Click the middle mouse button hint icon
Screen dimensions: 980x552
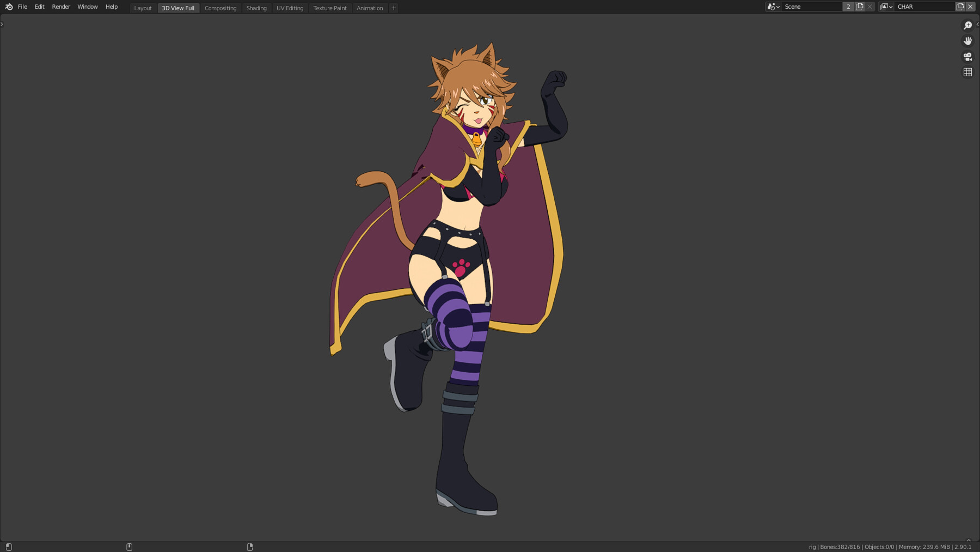point(130,547)
